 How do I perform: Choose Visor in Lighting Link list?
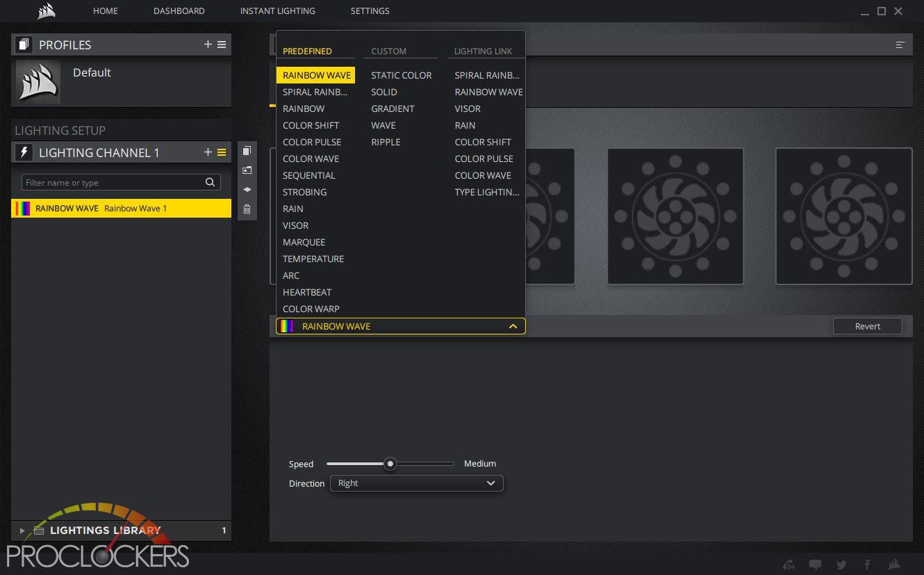(x=468, y=108)
